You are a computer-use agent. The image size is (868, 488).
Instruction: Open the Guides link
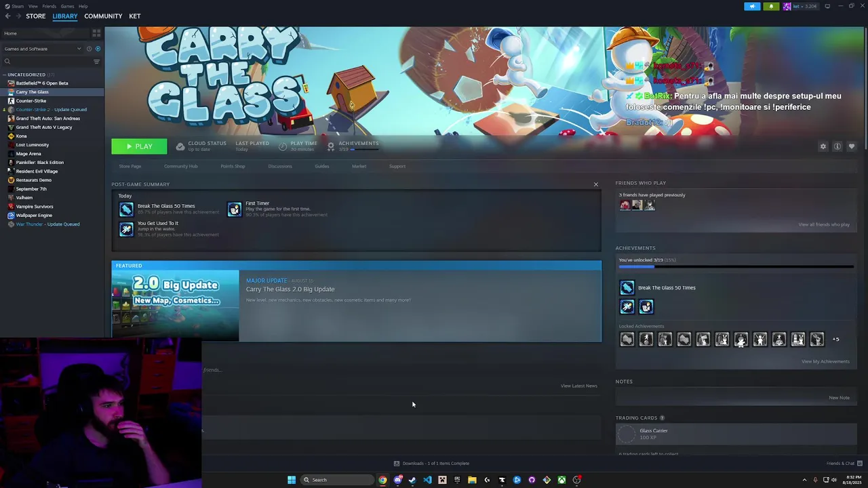point(322,166)
